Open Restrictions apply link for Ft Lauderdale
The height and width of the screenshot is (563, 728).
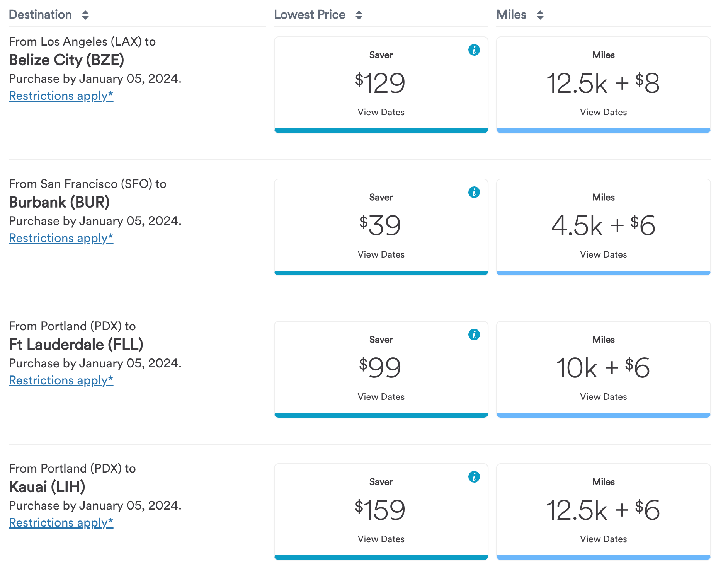[61, 380]
